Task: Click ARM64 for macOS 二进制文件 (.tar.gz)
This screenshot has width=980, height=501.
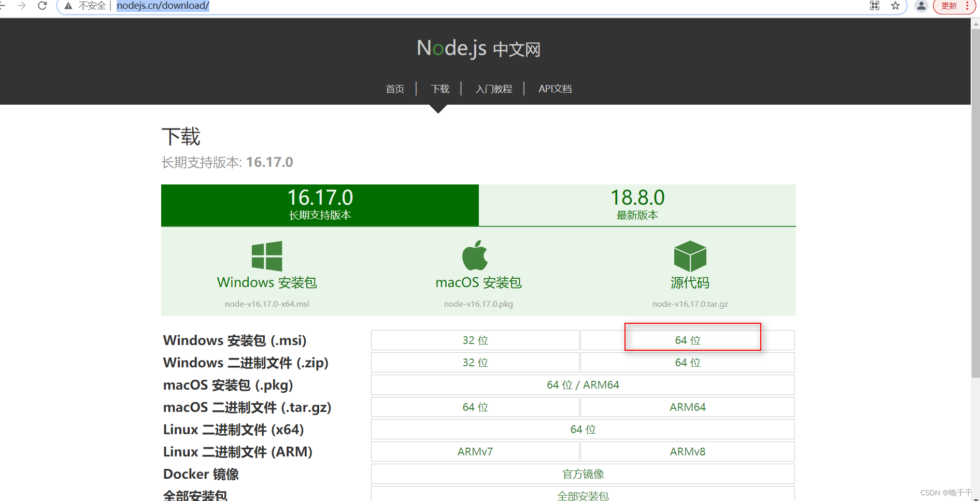Action: click(688, 407)
